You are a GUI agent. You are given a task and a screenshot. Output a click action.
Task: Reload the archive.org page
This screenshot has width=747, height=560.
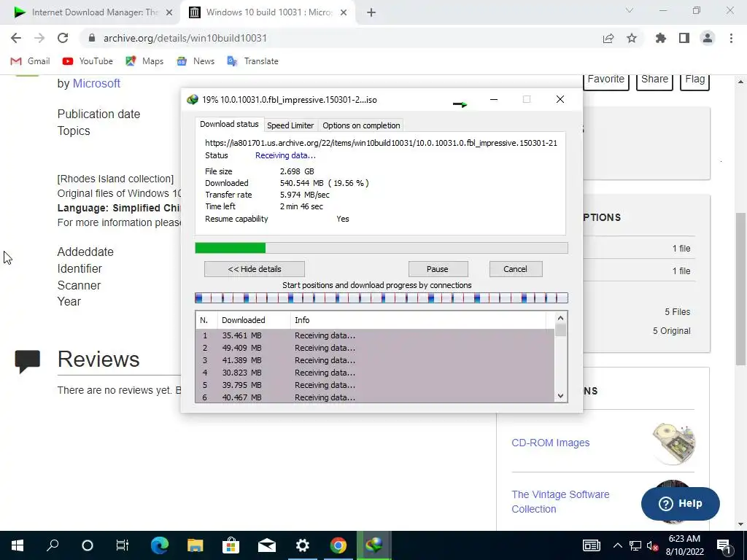coord(63,38)
